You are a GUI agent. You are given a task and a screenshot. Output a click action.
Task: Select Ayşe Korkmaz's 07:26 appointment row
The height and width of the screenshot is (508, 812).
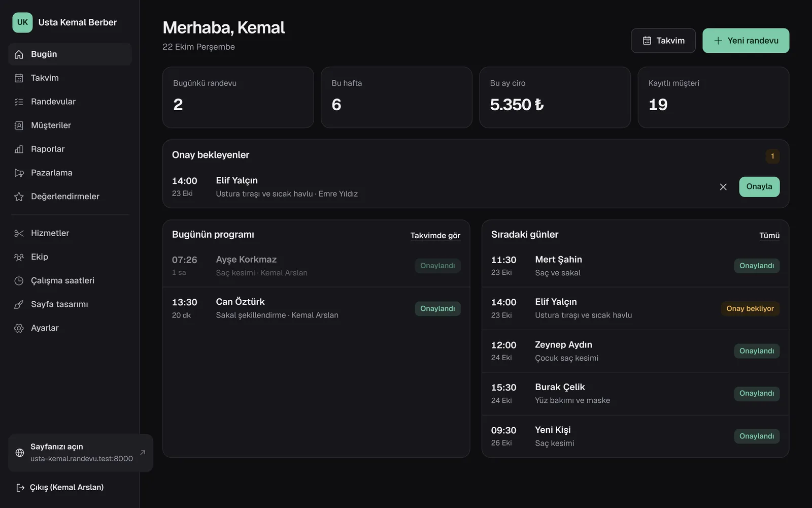[x=316, y=266]
